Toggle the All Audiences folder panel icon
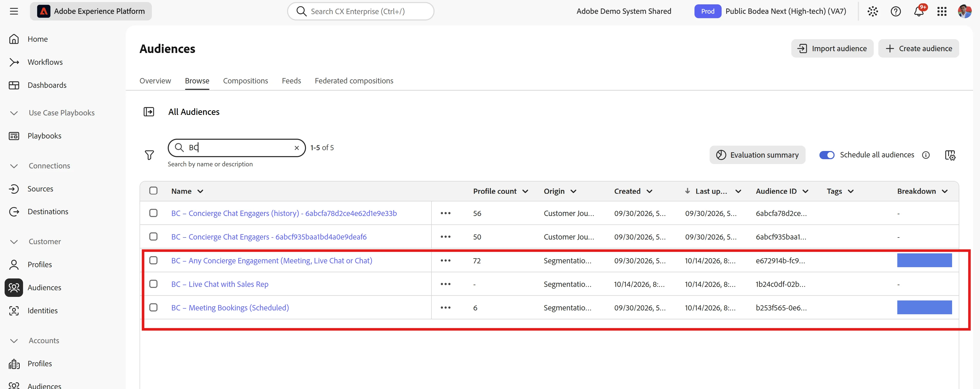The width and height of the screenshot is (980, 389). (149, 112)
